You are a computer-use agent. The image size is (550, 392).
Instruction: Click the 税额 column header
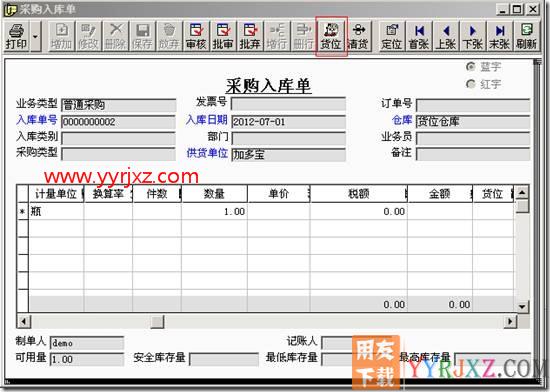point(358,194)
